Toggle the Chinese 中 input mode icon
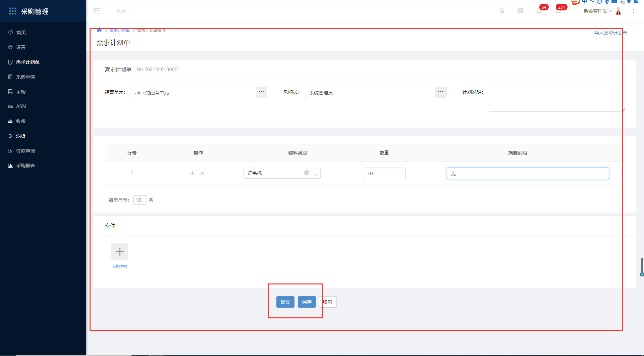 pos(585,2)
